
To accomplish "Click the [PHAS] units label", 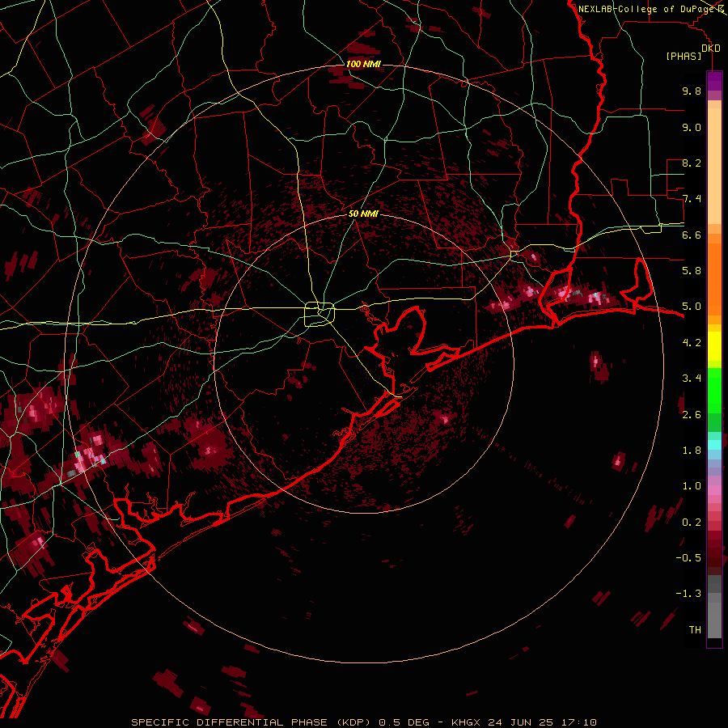I will (x=684, y=56).
